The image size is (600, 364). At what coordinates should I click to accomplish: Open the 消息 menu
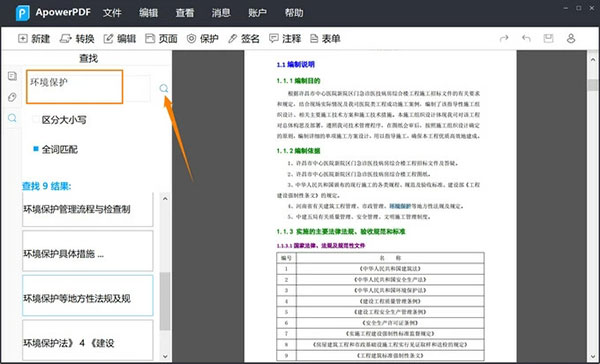point(221,13)
